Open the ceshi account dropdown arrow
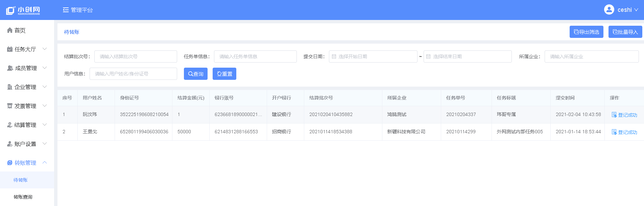 pos(636,10)
